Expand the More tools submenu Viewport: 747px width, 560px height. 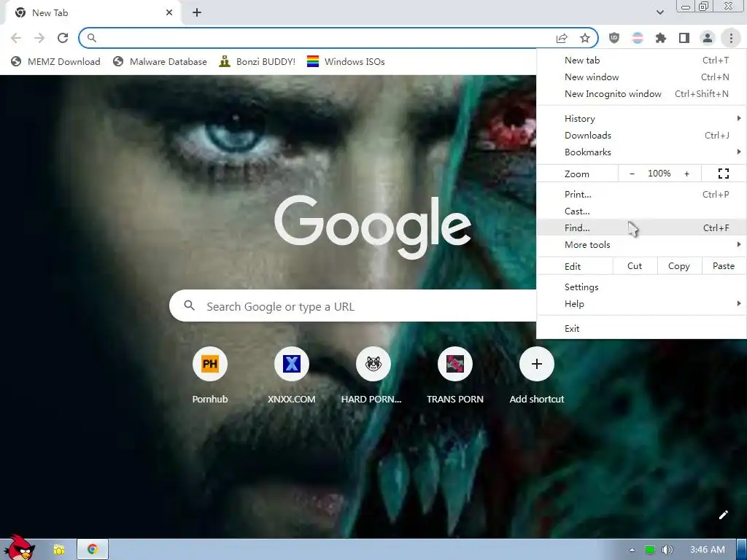(642, 245)
